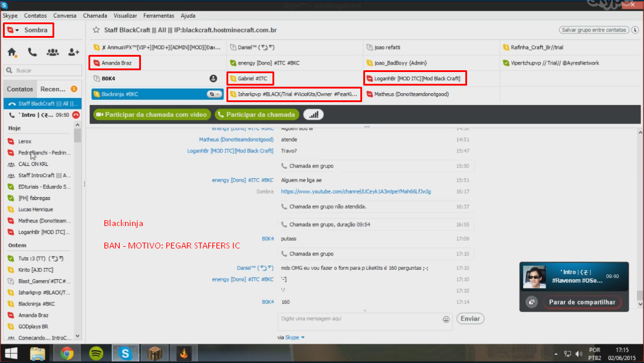Image resolution: width=644 pixels, height=363 pixels.
Task: Click chat scrollbar up arrow
Action: coord(640,133)
